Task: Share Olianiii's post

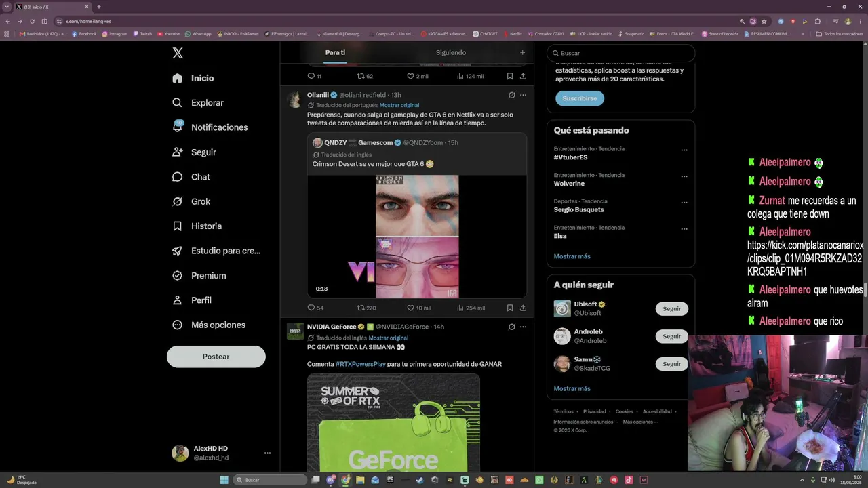Action: [x=523, y=308]
